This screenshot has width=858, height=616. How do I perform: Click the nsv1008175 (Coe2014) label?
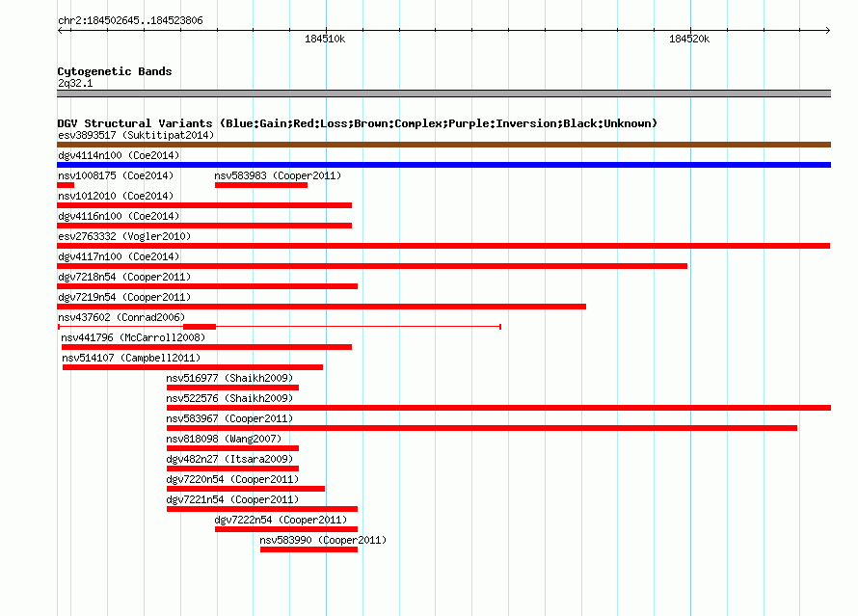(x=116, y=175)
